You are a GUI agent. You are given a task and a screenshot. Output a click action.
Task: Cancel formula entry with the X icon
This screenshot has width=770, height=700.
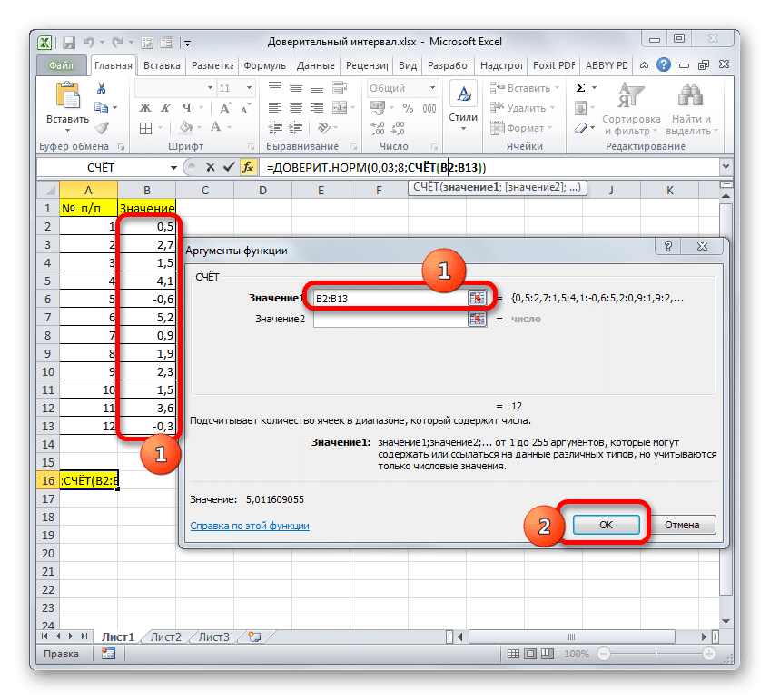[x=210, y=167]
